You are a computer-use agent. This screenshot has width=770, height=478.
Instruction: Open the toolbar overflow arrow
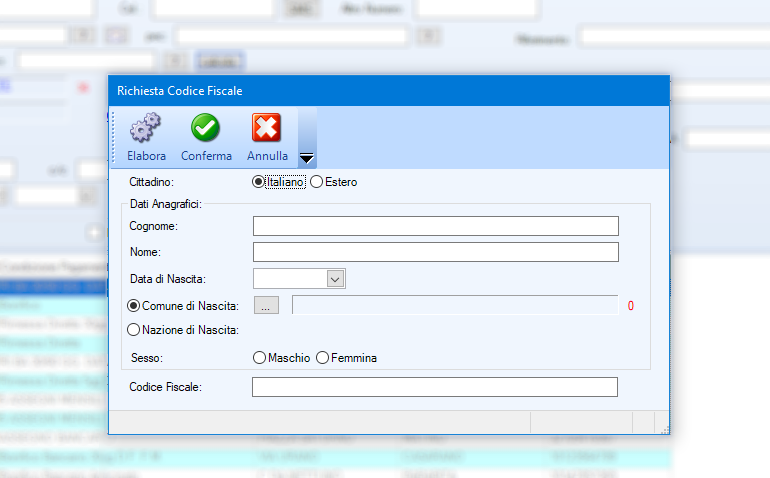pyautogui.click(x=307, y=158)
